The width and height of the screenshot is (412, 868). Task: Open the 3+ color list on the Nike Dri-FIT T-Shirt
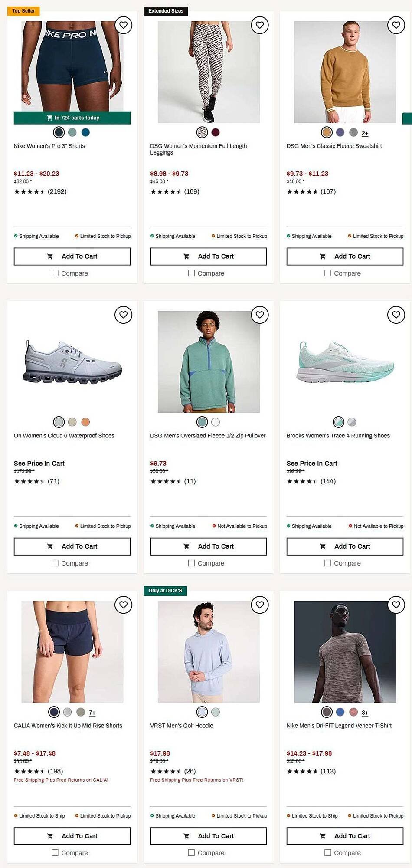click(365, 713)
